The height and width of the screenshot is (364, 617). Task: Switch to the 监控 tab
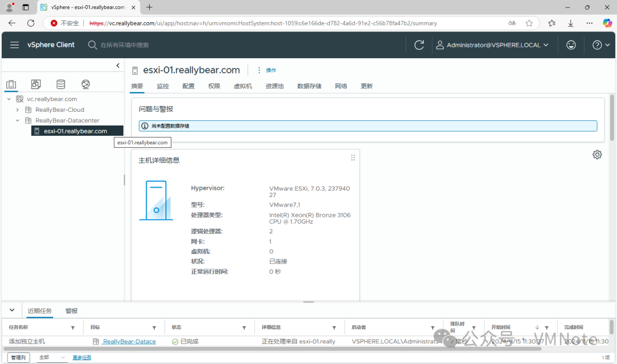(x=162, y=86)
